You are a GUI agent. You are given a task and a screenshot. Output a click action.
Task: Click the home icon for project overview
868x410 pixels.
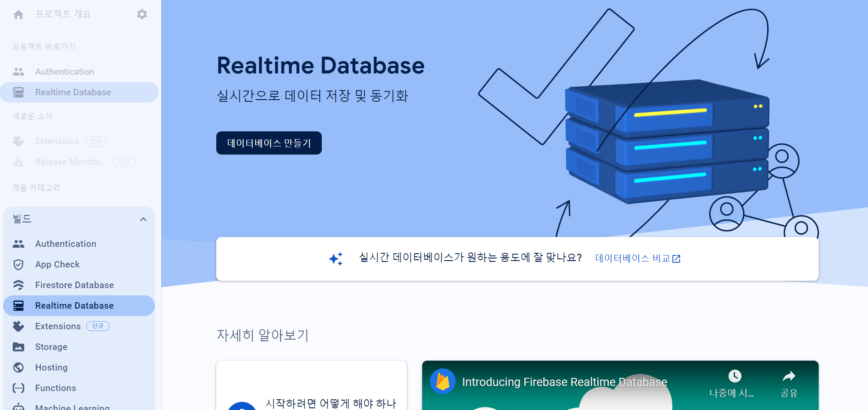point(18,15)
